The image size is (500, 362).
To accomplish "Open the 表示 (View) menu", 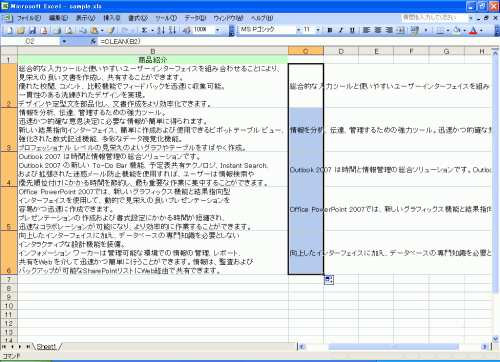I will pyautogui.click(x=85, y=18).
